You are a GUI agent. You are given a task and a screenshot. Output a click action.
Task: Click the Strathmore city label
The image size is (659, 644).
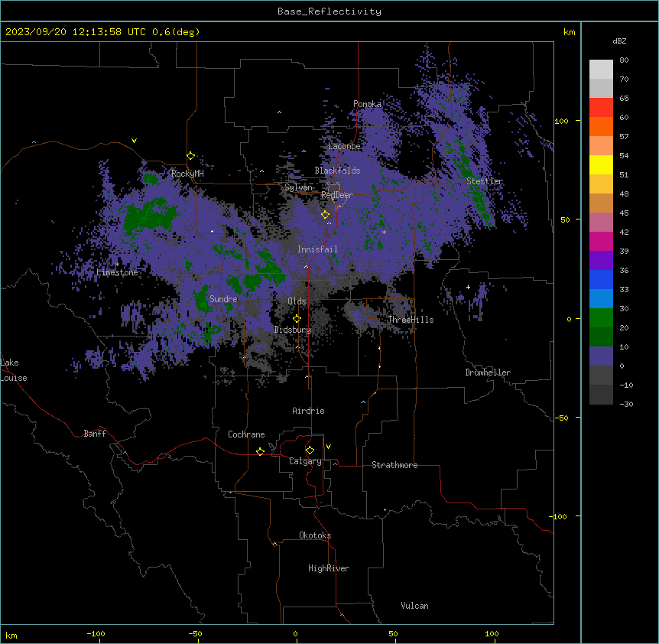coord(394,465)
